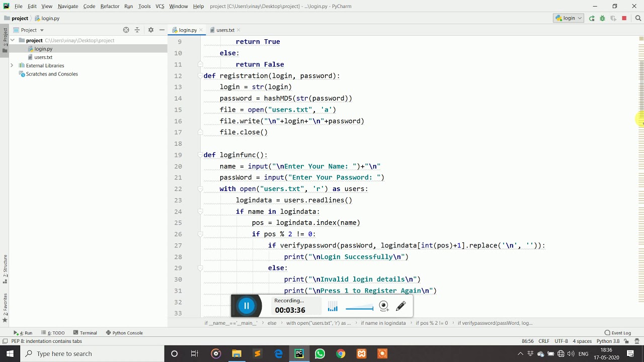Viewport: 644px width, 362px height.
Task: Click the Locate file crosshair icon in Project panel
Action: tap(126, 30)
